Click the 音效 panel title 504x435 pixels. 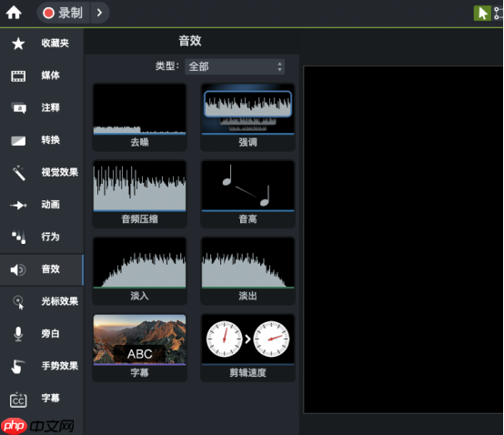(190, 41)
